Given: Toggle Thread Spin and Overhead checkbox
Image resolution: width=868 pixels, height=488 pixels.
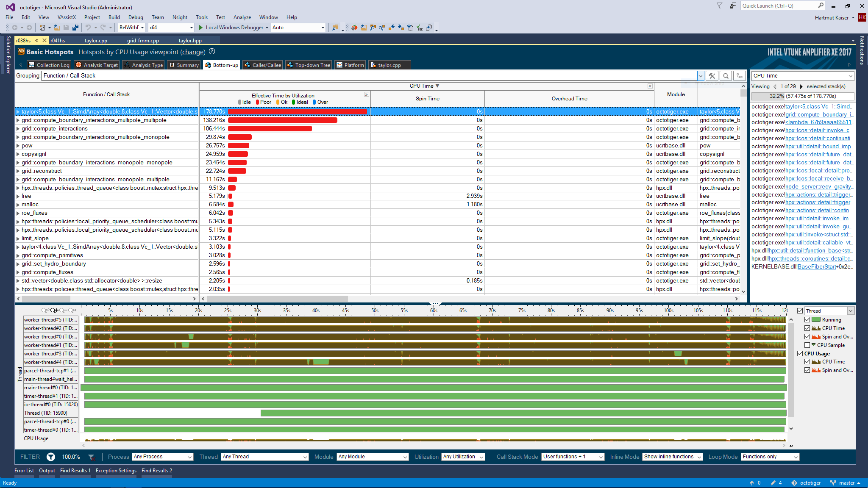Looking at the screenshot, I should (x=807, y=337).
